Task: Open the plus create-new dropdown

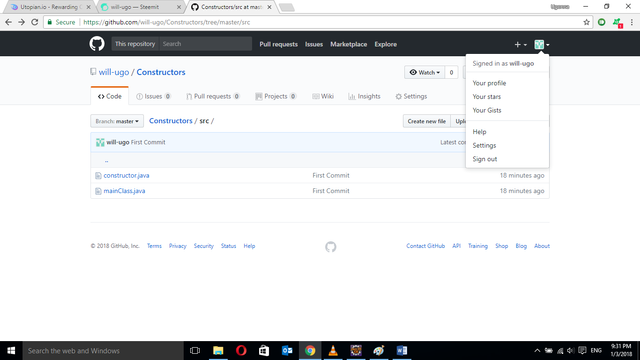Action: pos(520,44)
